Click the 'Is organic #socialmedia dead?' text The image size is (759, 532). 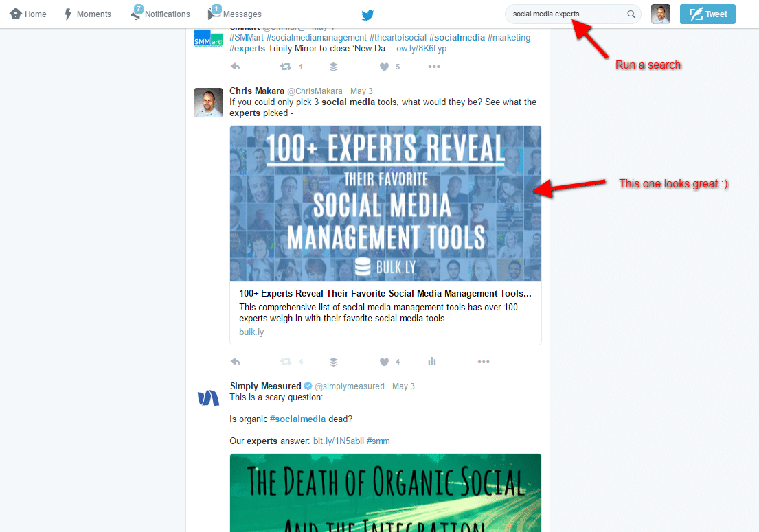coord(291,419)
